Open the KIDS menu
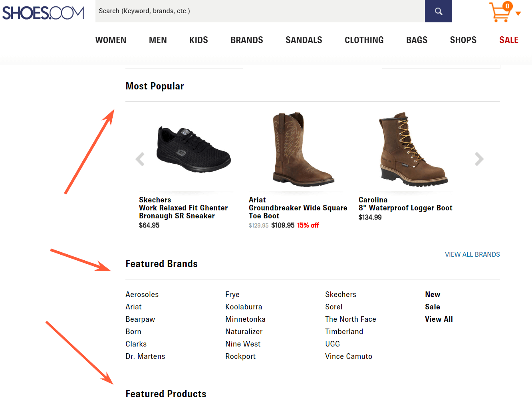 (199, 40)
